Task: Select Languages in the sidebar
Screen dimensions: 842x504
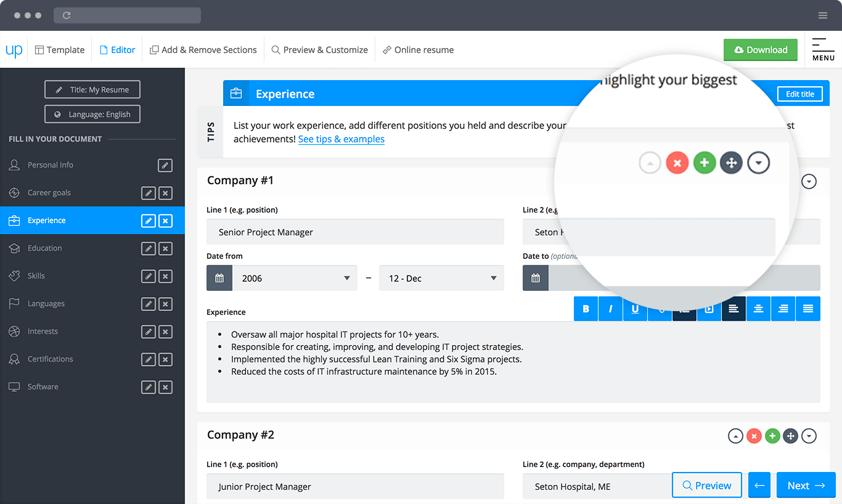Action: (x=46, y=304)
